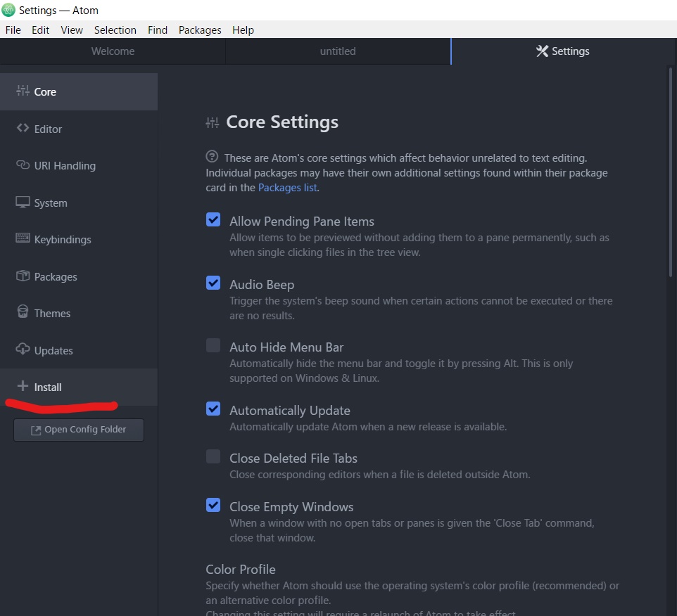Enable Auto Hide Menu Bar
This screenshot has height=616, width=677.
213,345
